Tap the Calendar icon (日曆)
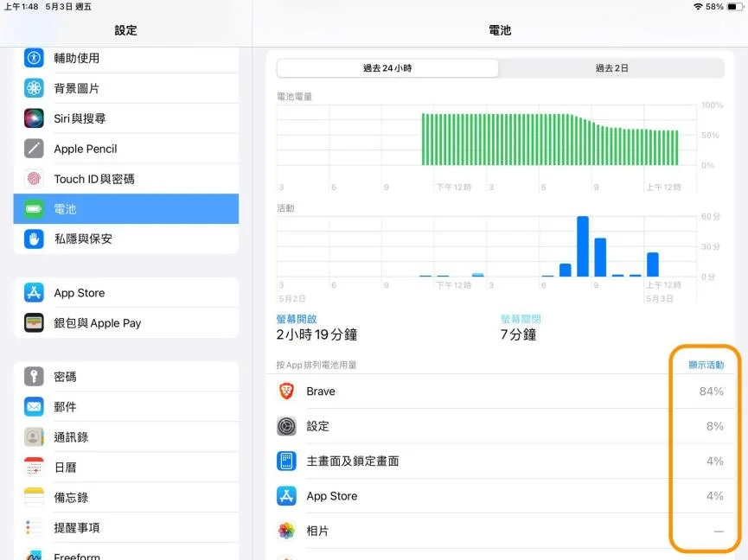Screen dimensions: 748x560 [x=34, y=467]
